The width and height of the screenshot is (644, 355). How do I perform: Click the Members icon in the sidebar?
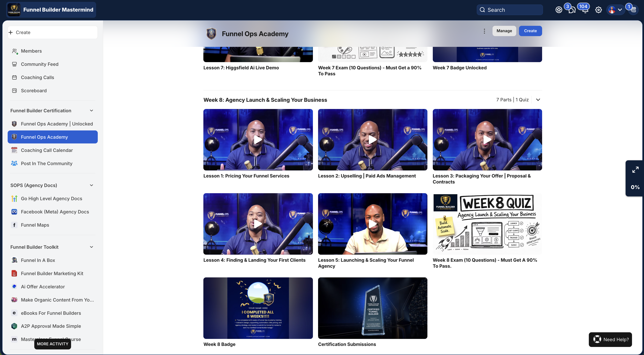(x=14, y=51)
